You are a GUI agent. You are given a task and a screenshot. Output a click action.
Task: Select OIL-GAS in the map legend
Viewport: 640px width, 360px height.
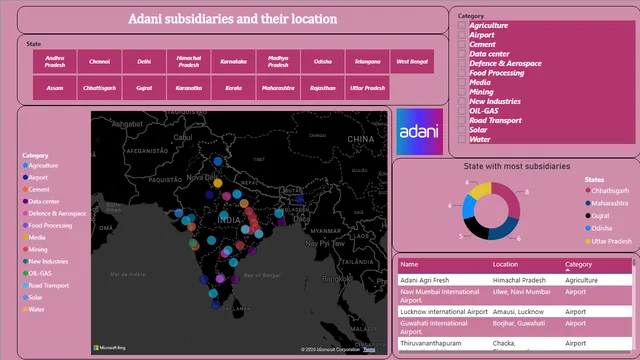point(37,273)
